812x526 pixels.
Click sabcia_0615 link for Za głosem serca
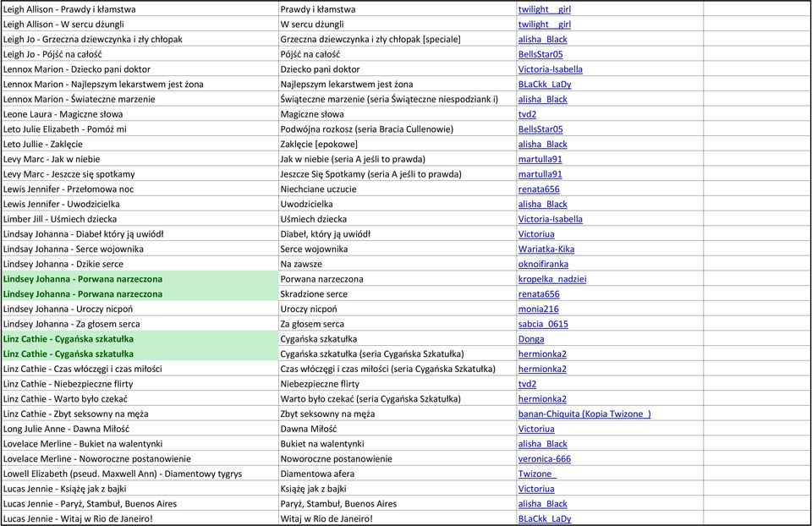(x=543, y=325)
